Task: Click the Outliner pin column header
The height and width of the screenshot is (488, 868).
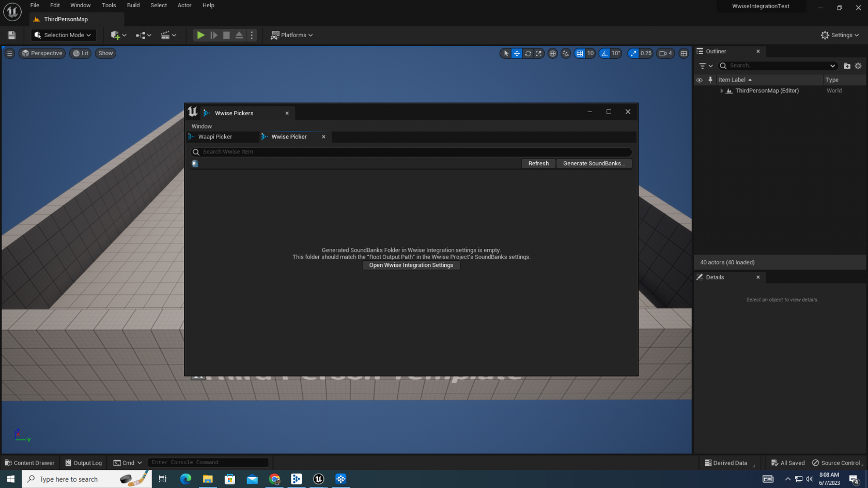Action: click(710, 80)
